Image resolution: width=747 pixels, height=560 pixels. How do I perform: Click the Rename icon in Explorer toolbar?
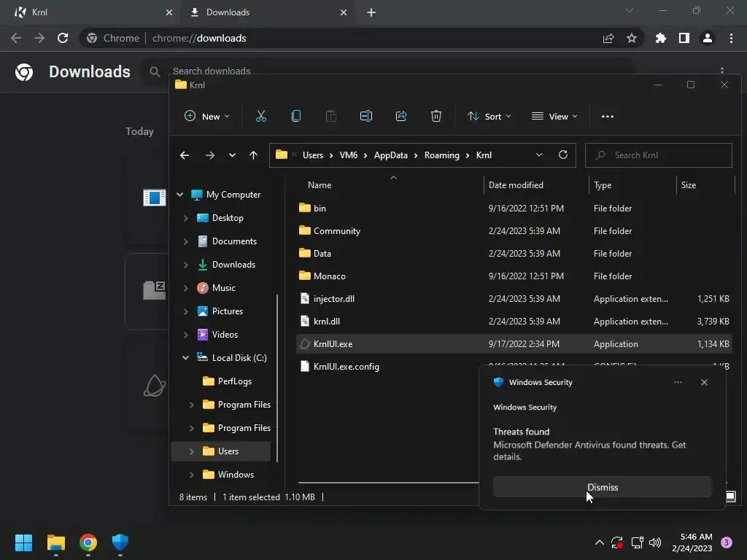(366, 116)
